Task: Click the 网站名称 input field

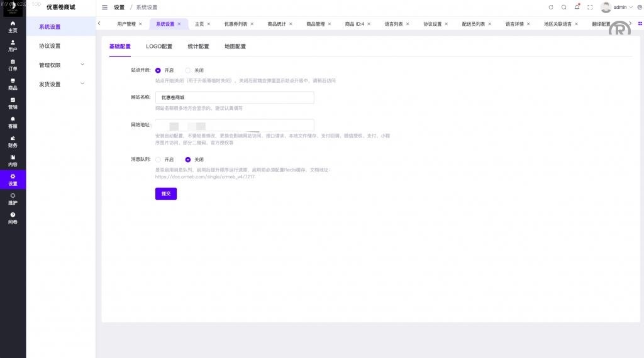Action: 234,97
